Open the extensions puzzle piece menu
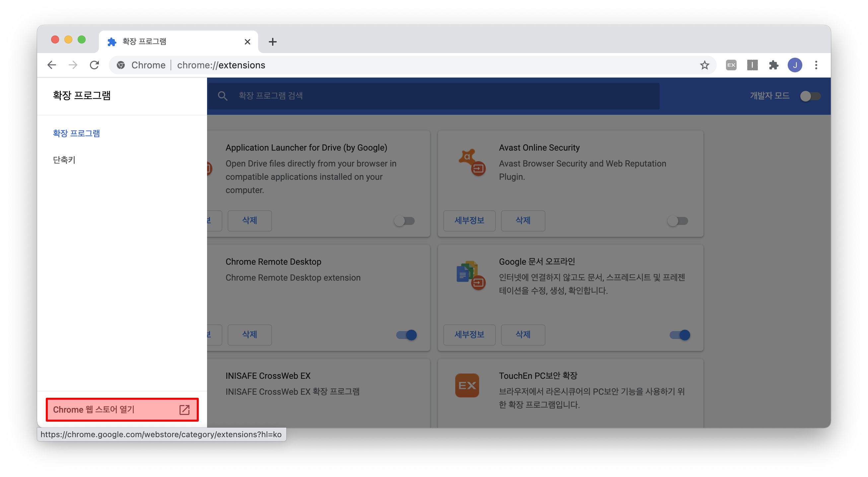Screen dimensions: 868x477 (774, 65)
